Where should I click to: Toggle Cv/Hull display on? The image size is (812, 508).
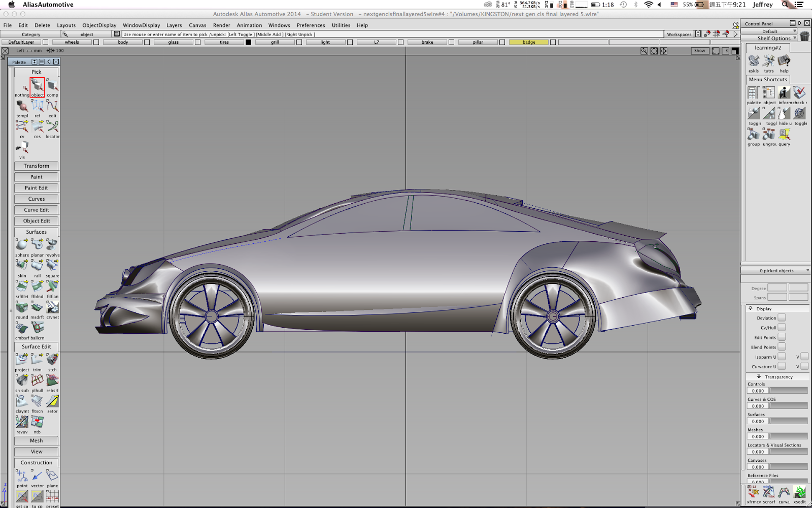point(782,327)
